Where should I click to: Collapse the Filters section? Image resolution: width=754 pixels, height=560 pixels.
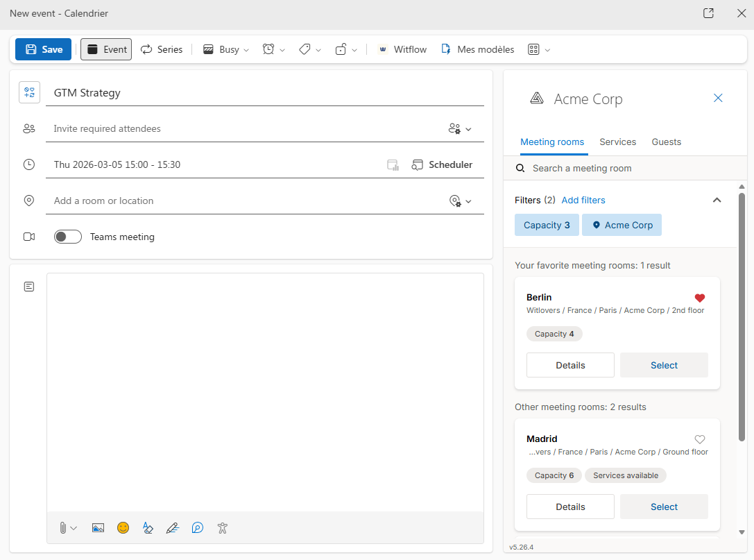tap(717, 200)
